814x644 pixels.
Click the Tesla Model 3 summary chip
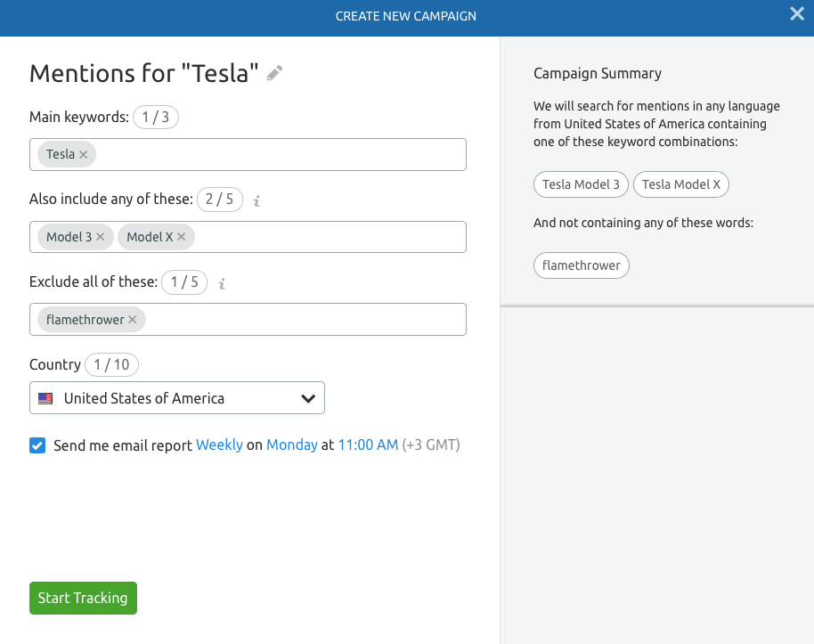click(x=581, y=184)
